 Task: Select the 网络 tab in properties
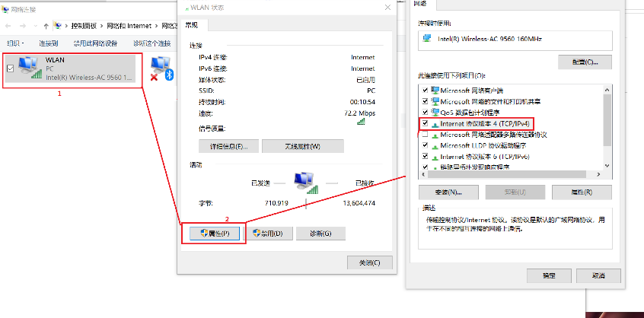click(x=422, y=4)
